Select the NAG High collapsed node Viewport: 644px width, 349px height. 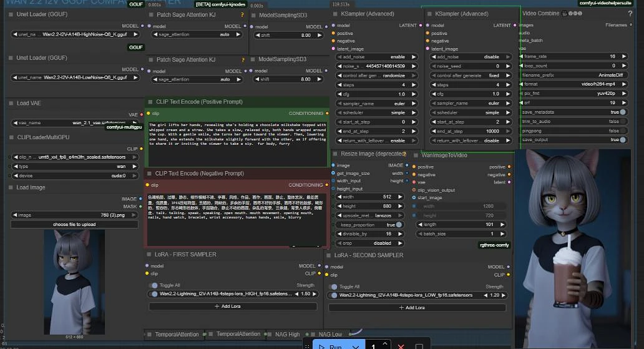pos(287,335)
